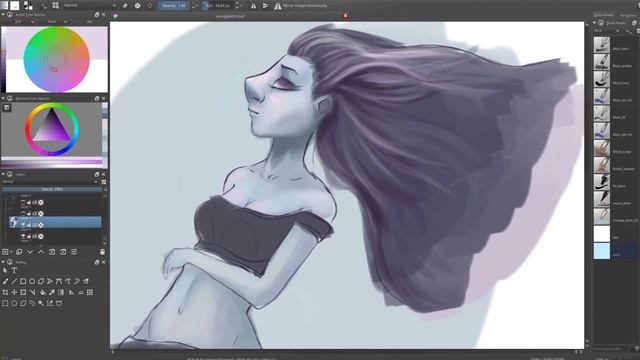Toggle vertical mirror painting mode
640x360 pixels.
[266, 6]
